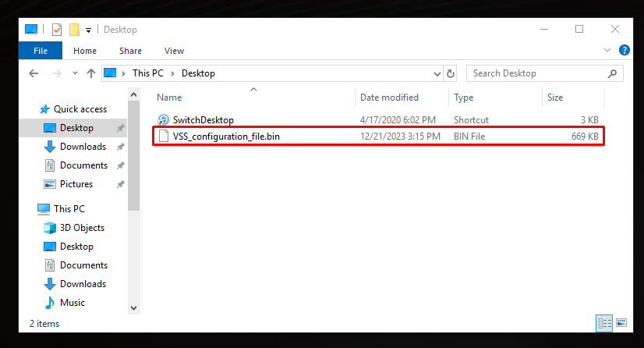Image resolution: width=644 pixels, height=348 pixels.
Task: Go up one folder level
Action: pyautogui.click(x=91, y=73)
